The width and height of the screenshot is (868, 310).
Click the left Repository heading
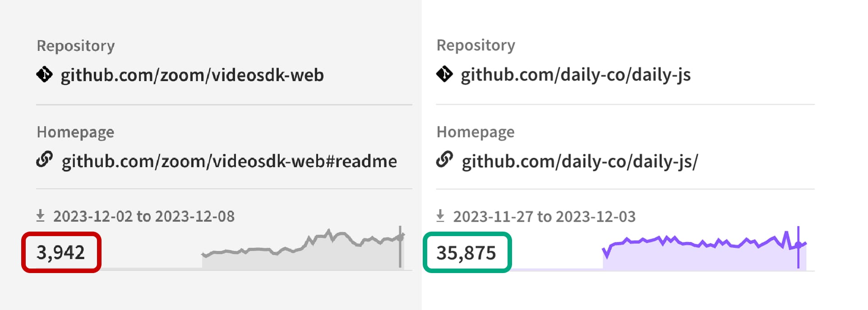click(76, 46)
